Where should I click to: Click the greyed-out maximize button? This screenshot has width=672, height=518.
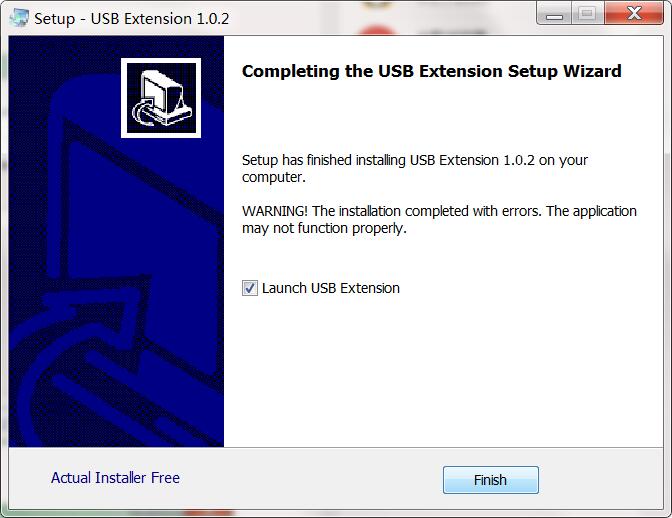tap(587, 14)
